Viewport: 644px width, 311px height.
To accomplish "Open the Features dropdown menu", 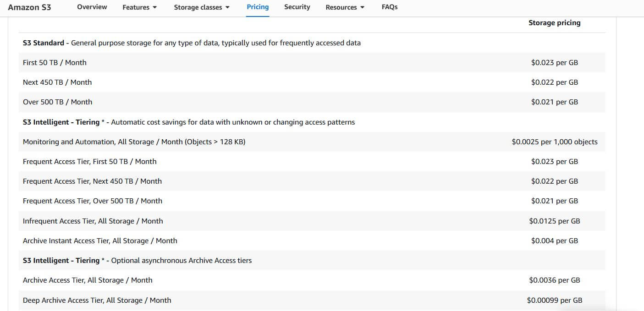I will [139, 7].
